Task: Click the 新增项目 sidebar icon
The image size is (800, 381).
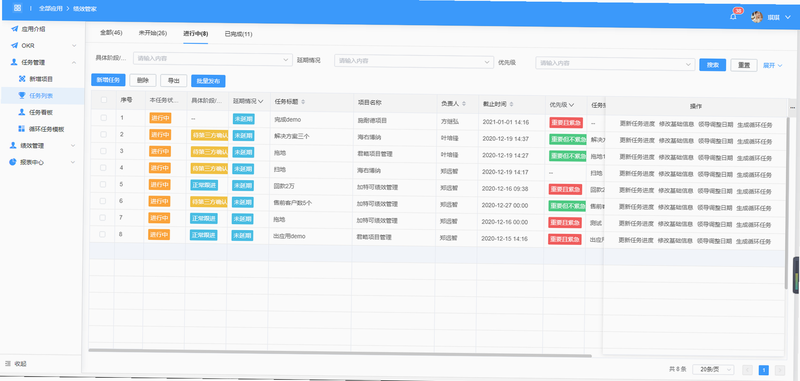Action: [x=21, y=79]
